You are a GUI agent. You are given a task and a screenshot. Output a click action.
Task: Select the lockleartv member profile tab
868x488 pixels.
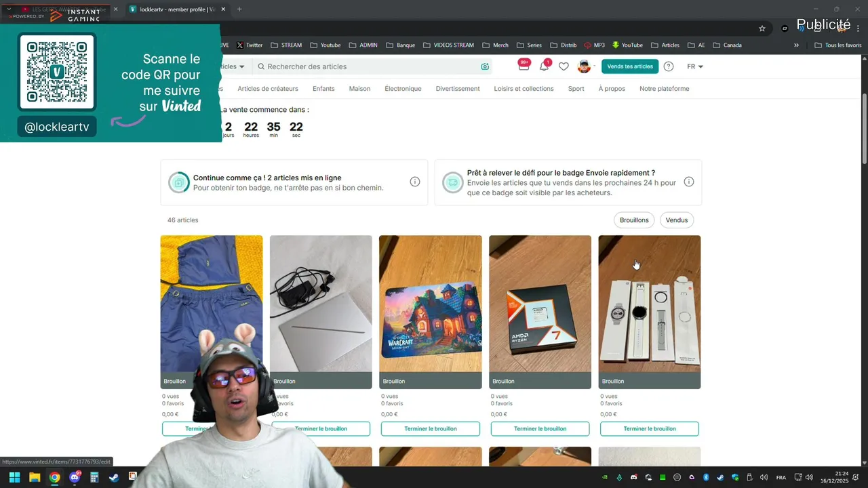coord(176,9)
